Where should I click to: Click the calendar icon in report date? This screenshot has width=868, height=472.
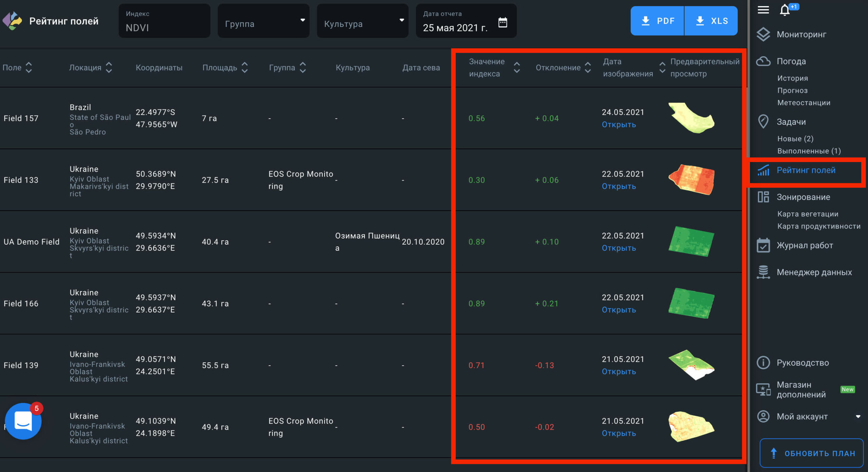pyautogui.click(x=502, y=22)
